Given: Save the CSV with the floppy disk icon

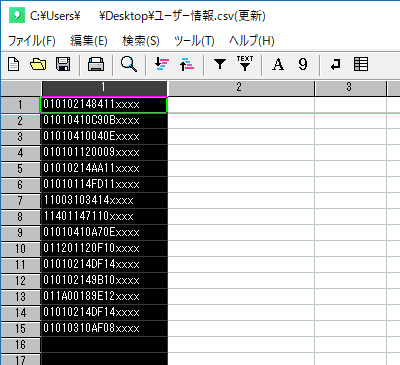Looking at the screenshot, I should [63, 64].
